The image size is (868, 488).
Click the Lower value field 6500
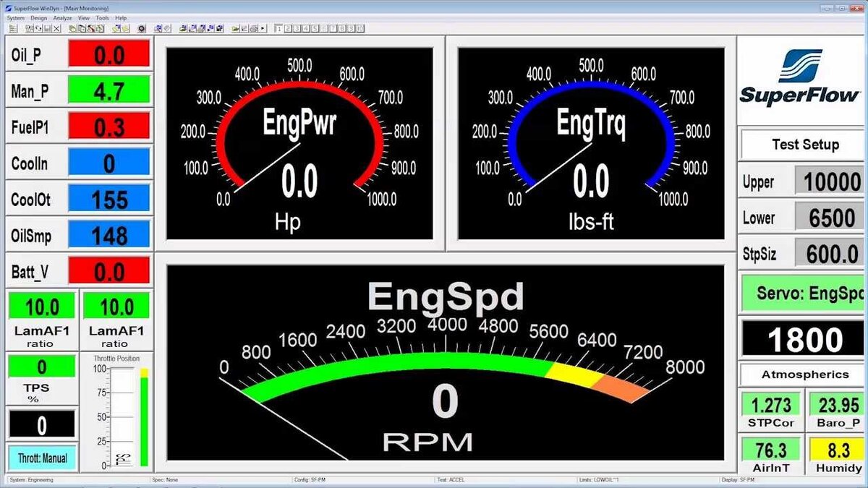[x=831, y=217]
